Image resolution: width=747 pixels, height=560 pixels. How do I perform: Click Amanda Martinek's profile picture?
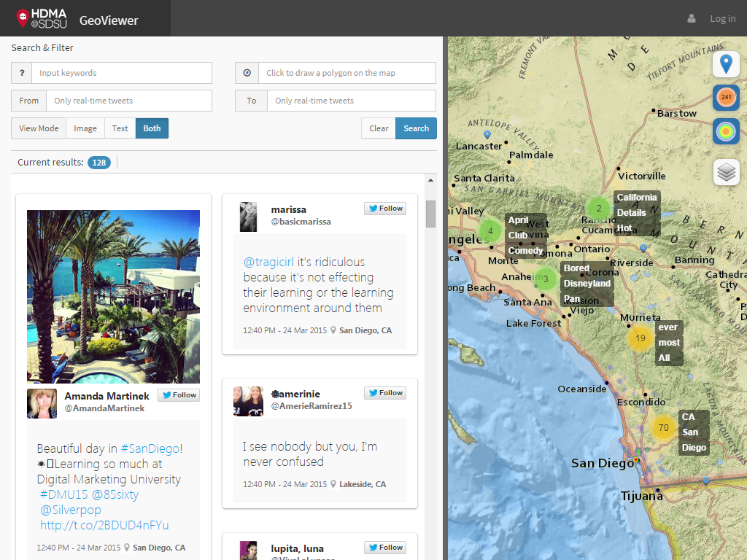(x=42, y=403)
